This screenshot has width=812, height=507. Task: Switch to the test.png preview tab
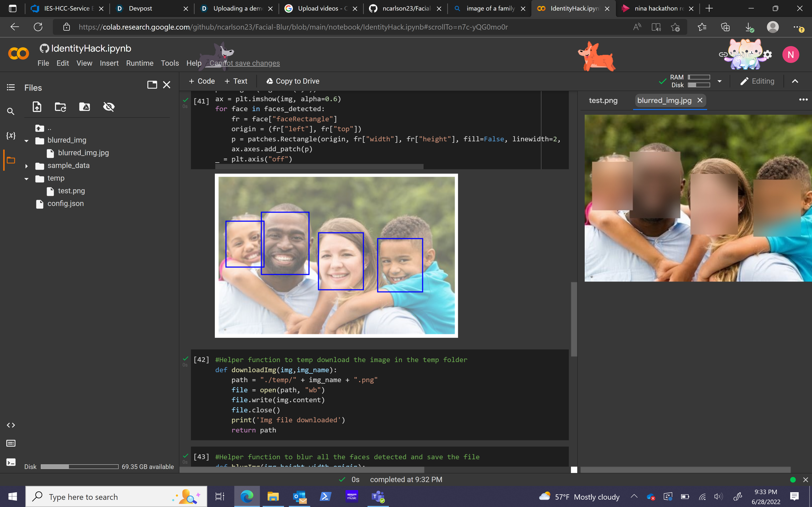pyautogui.click(x=603, y=101)
